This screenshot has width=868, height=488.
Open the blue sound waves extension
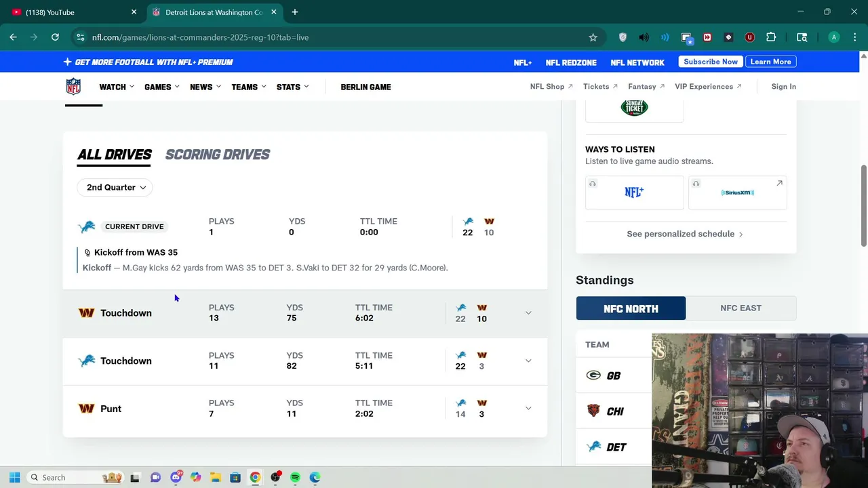tap(665, 37)
